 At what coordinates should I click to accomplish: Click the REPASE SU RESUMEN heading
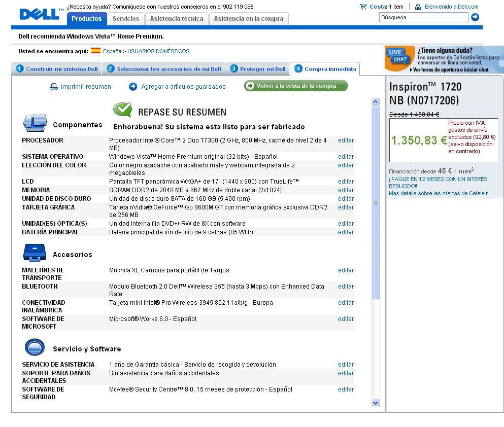[182, 112]
